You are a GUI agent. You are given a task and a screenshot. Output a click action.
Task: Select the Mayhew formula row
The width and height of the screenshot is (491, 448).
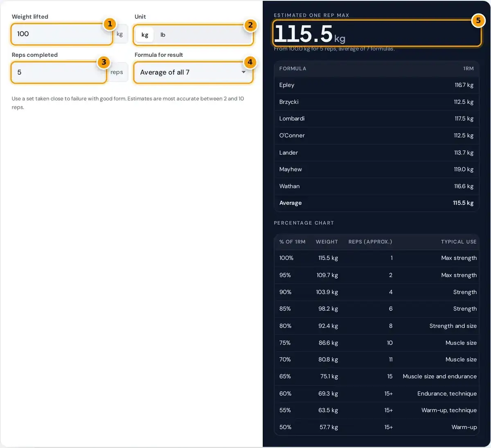[x=376, y=169]
